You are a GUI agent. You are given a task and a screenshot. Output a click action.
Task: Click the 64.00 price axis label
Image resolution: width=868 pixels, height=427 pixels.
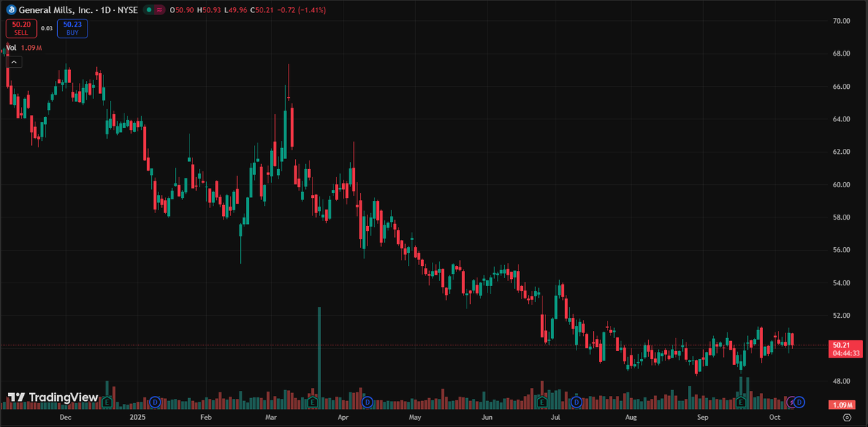pos(841,119)
